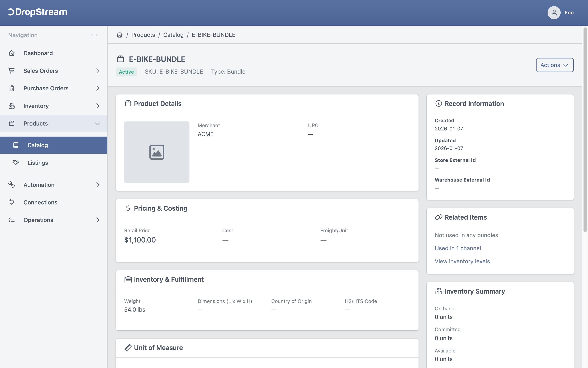This screenshot has width=588, height=368.
Task: Click 'SKU: E-BIKE-BUNDLE' text
Action: [174, 72]
